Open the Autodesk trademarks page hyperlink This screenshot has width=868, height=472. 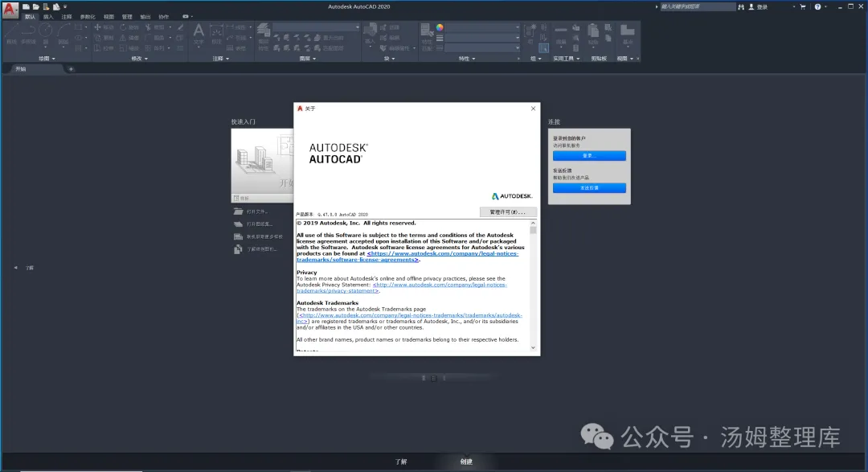(410, 318)
